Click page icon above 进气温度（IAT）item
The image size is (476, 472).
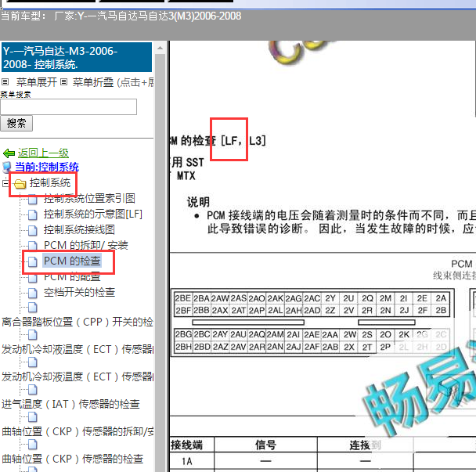33,390
